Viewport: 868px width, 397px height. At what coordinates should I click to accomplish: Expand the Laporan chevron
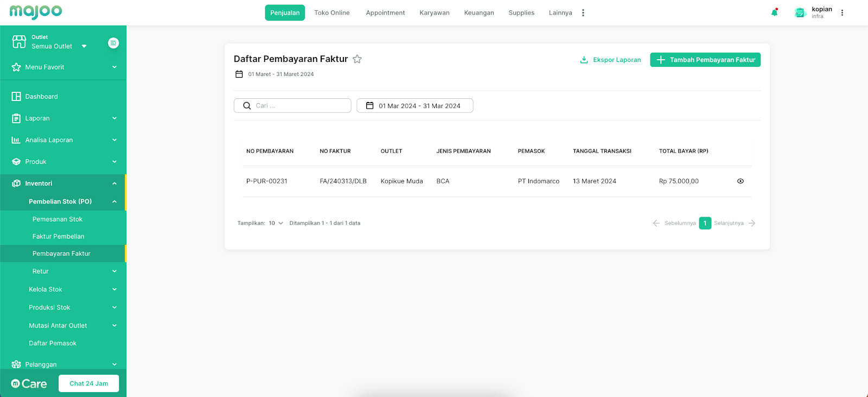click(x=114, y=118)
